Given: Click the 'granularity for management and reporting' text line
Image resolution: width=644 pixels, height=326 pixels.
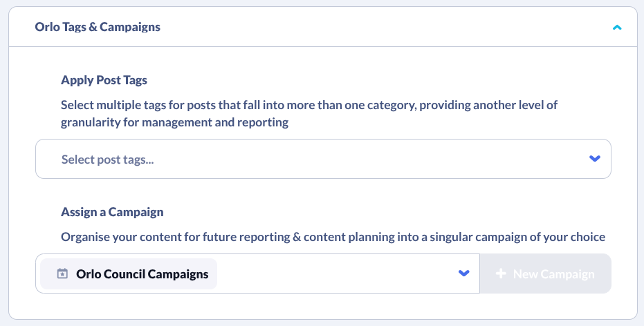Looking at the screenshot, I should pyautogui.click(x=174, y=123).
